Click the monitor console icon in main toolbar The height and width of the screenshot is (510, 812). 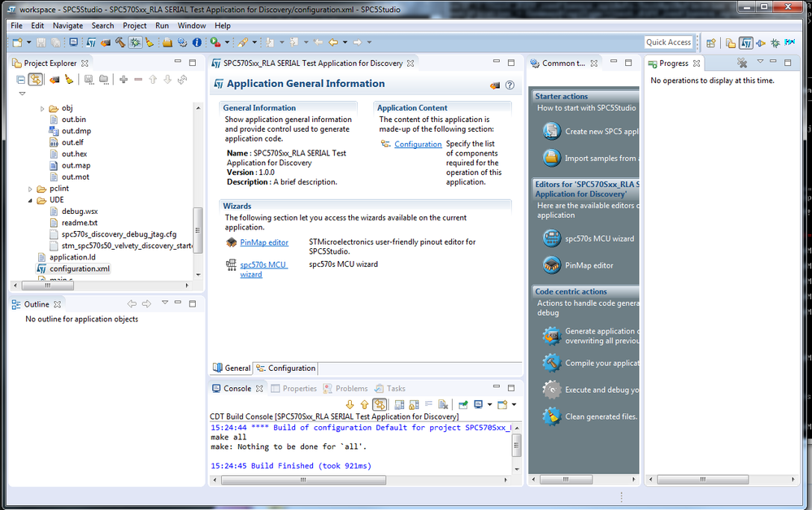coord(73,42)
